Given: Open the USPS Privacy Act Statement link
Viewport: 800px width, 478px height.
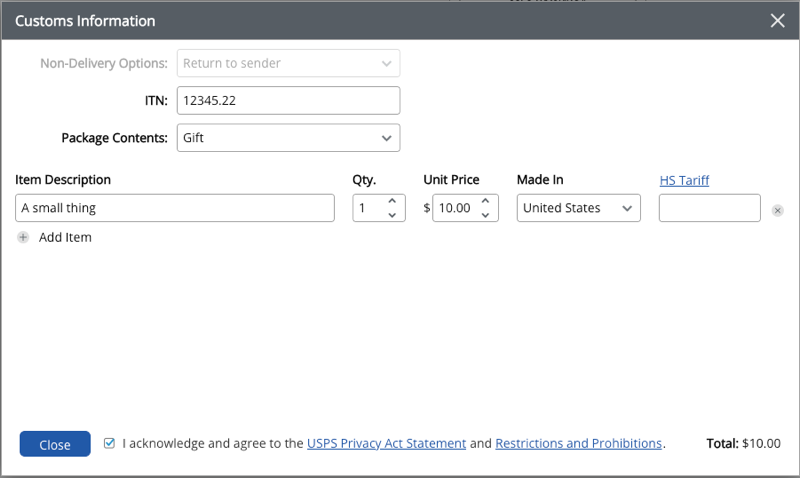Looking at the screenshot, I should (386, 443).
